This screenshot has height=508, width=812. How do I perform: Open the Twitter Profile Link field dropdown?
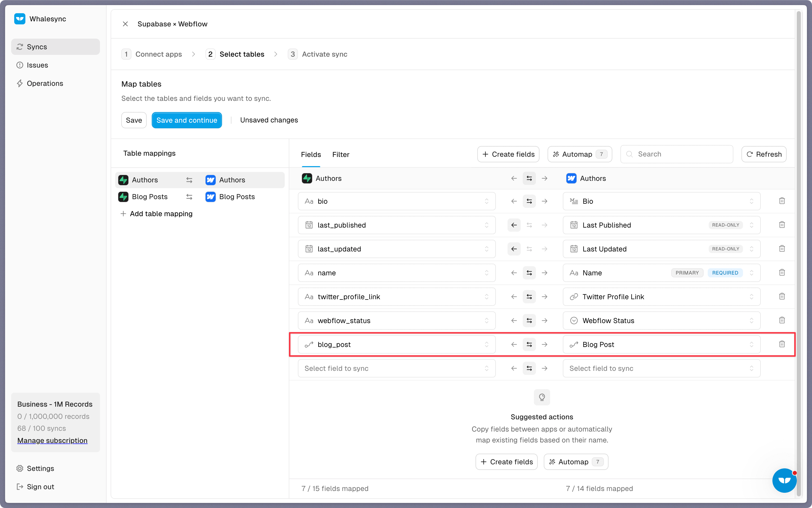point(661,297)
